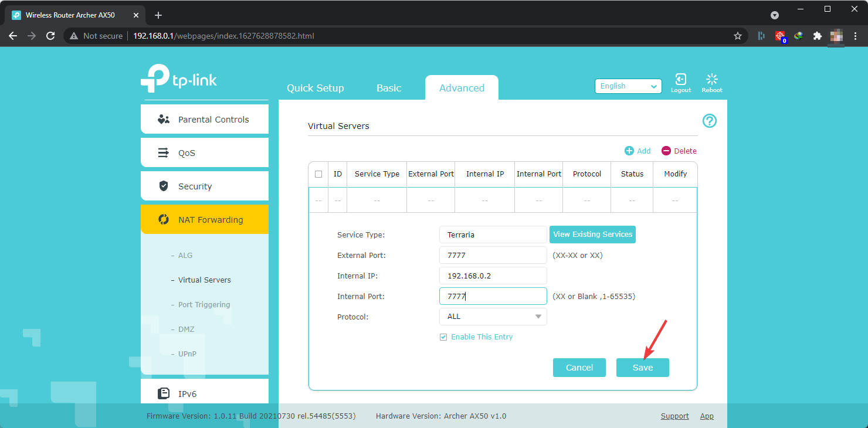
Task: Expand the Protocol dropdown
Action: click(493, 317)
